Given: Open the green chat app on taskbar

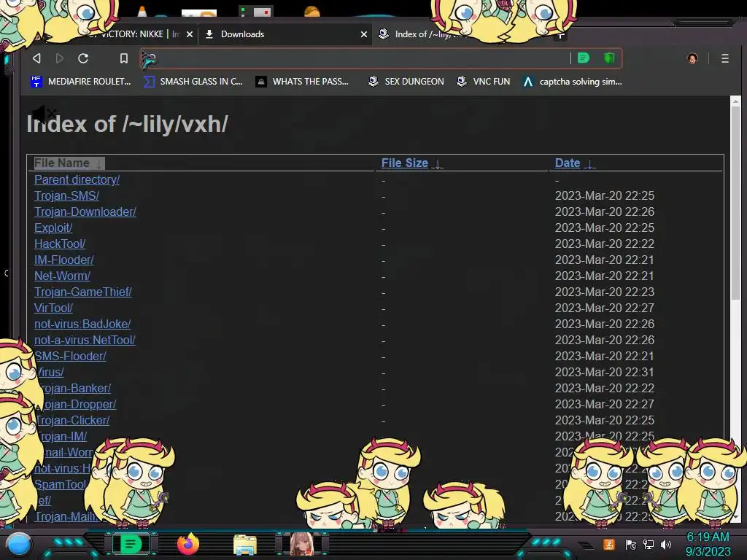Looking at the screenshot, I should tap(130, 544).
